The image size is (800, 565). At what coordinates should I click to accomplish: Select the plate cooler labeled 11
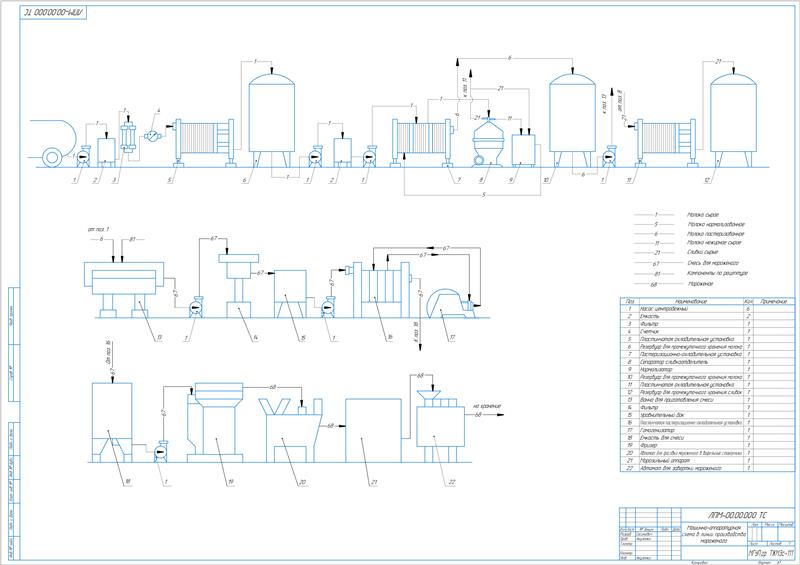point(666,142)
